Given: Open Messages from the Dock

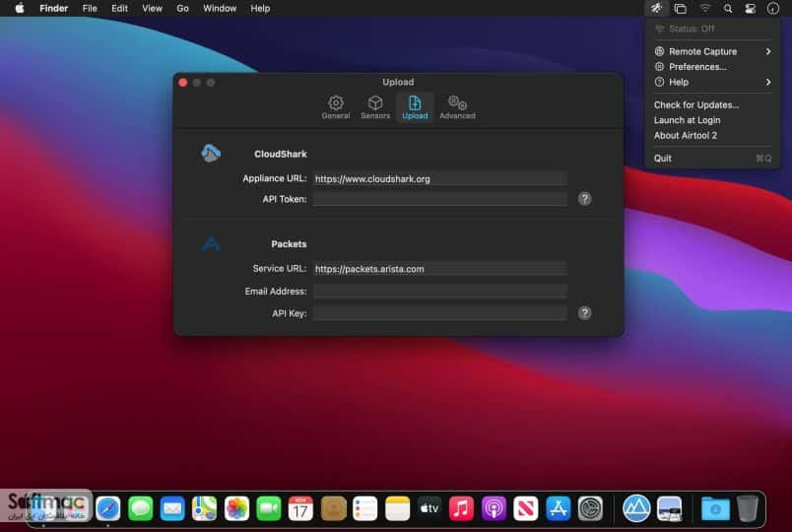Looking at the screenshot, I should 141,508.
